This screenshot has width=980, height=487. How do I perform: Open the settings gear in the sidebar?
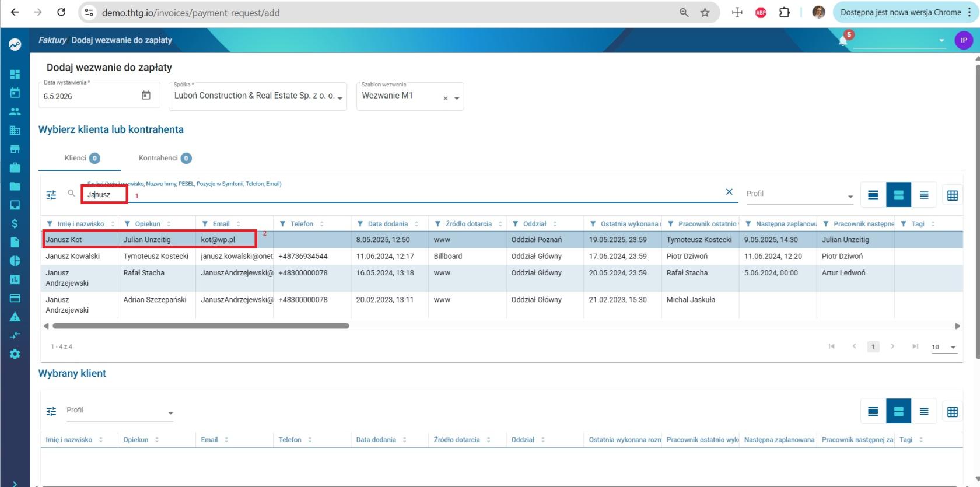click(15, 354)
